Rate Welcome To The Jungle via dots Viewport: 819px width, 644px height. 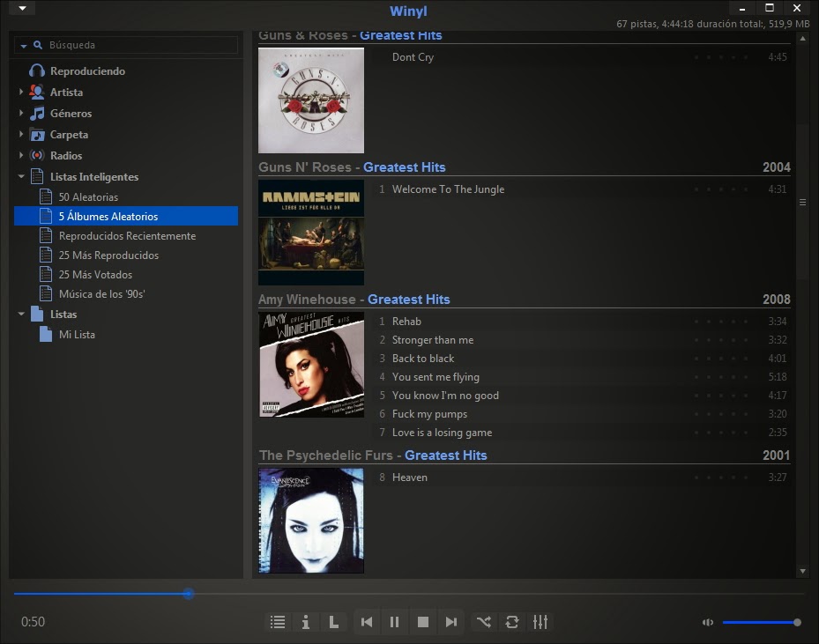pos(721,189)
